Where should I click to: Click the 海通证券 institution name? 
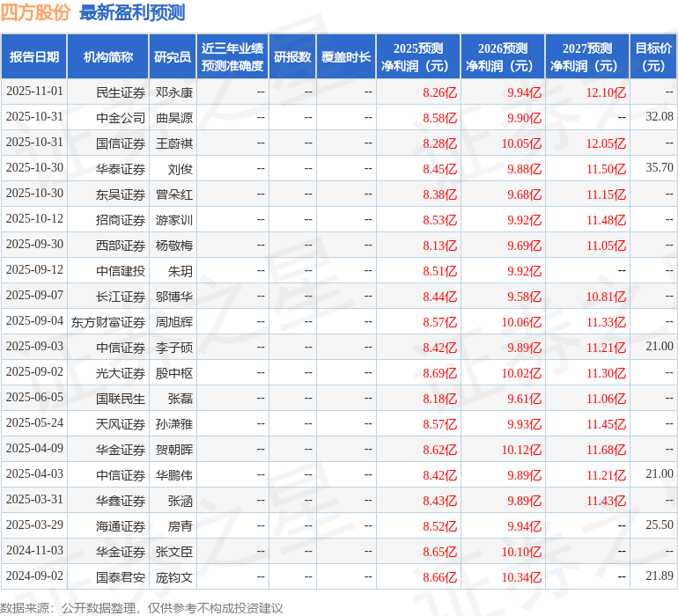pos(121,525)
